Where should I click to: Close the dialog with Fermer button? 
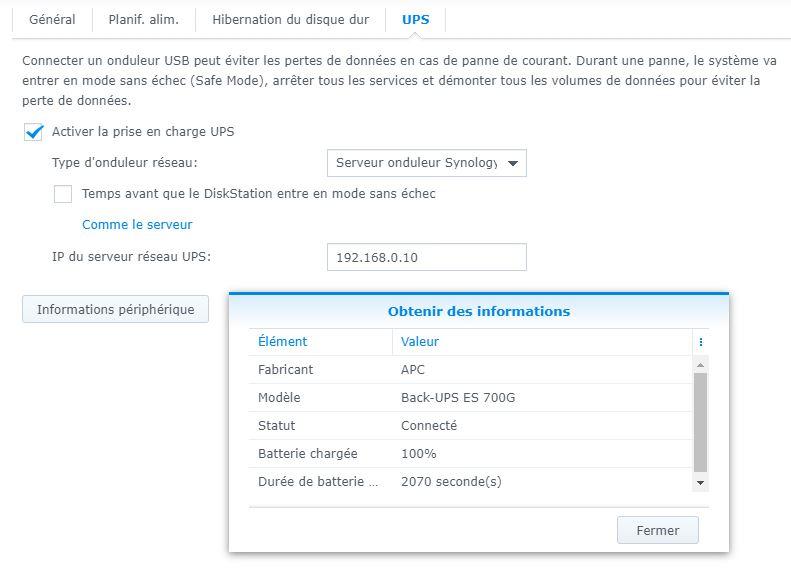point(658,530)
